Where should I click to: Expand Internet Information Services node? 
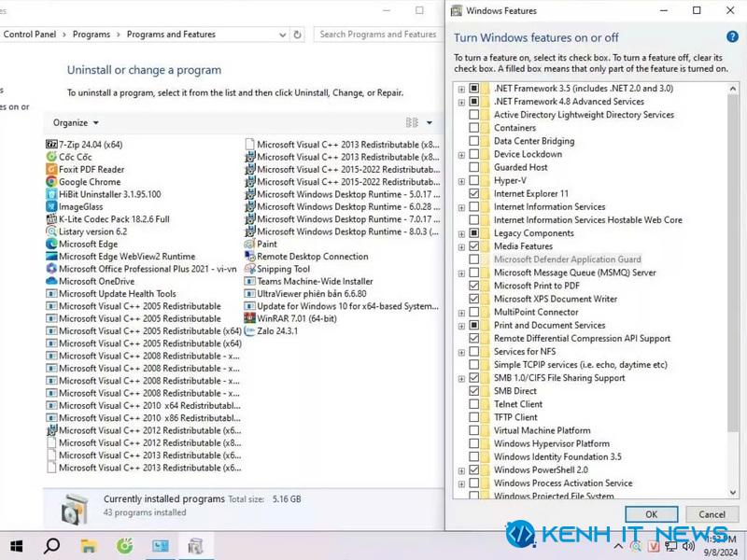461,207
